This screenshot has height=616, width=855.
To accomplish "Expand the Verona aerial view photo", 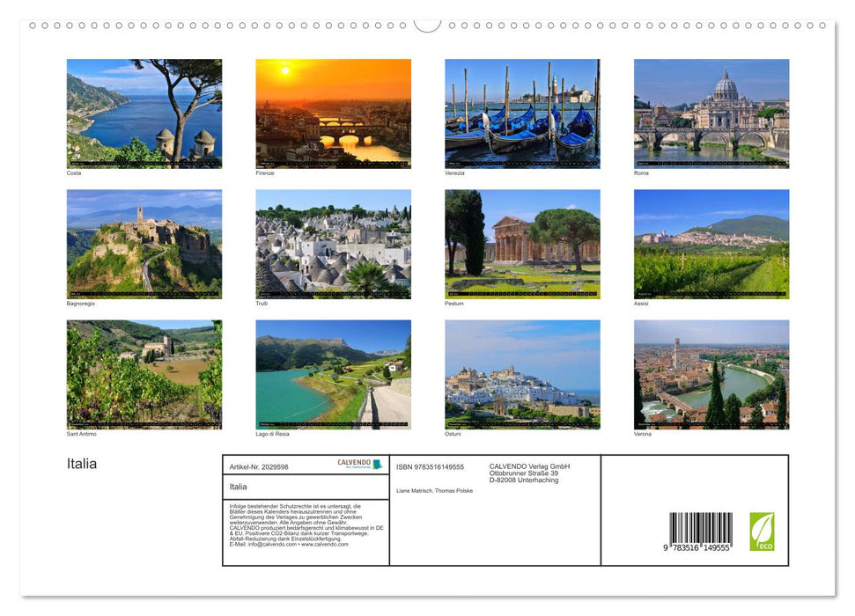I will [x=711, y=374].
